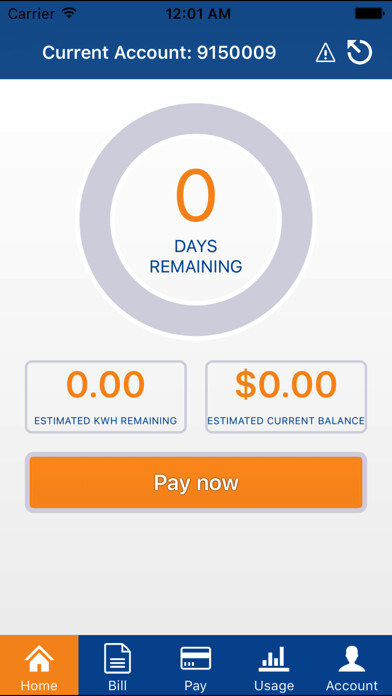
Task: Tap the Wi-Fi status icon
Action: pyautogui.click(x=69, y=13)
